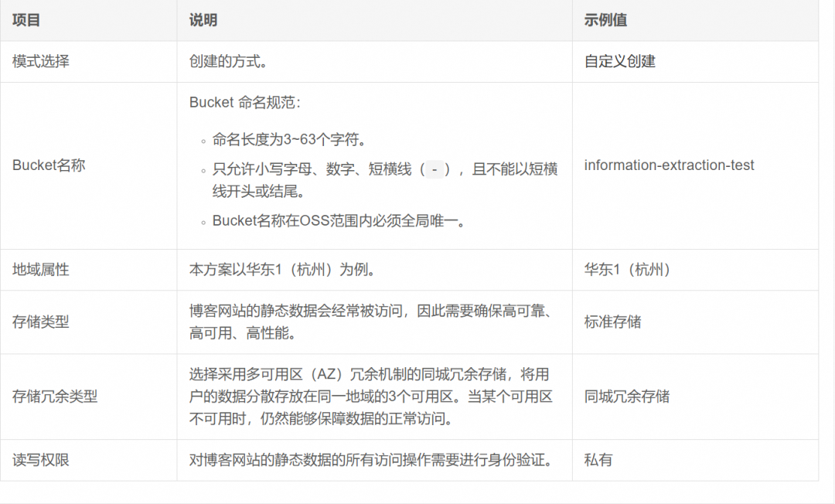Click the description starting with 选择采用多可用区（AZ）
The height and width of the screenshot is (504, 835).
371,397
